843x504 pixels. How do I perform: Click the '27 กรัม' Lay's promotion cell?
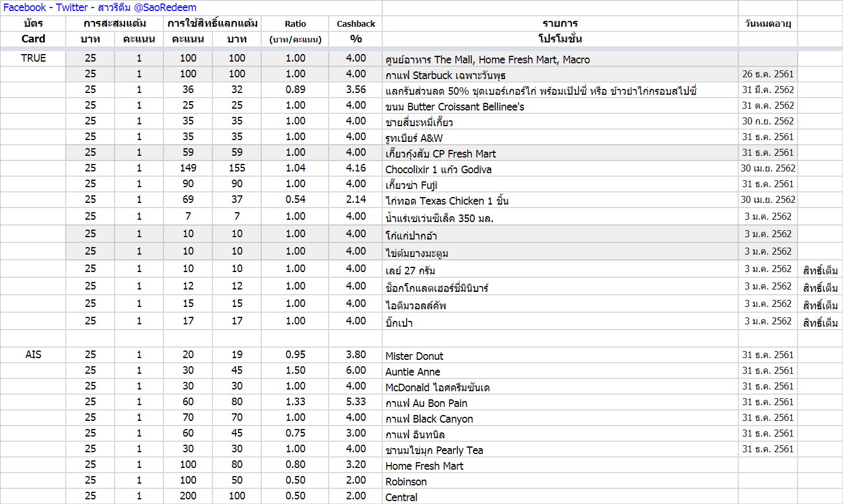tap(560, 269)
